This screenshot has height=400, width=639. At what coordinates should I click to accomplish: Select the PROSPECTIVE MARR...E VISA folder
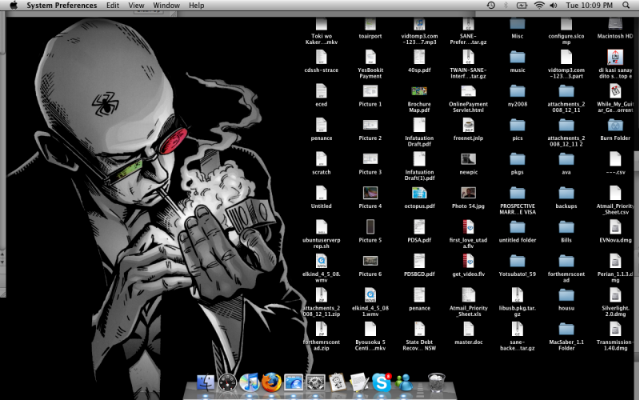(517, 193)
